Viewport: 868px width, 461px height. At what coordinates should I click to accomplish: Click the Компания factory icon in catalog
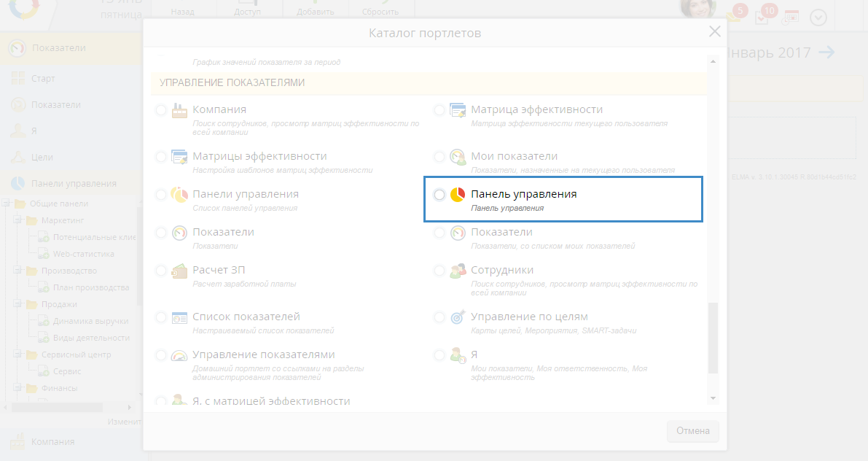pyautogui.click(x=179, y=110)
